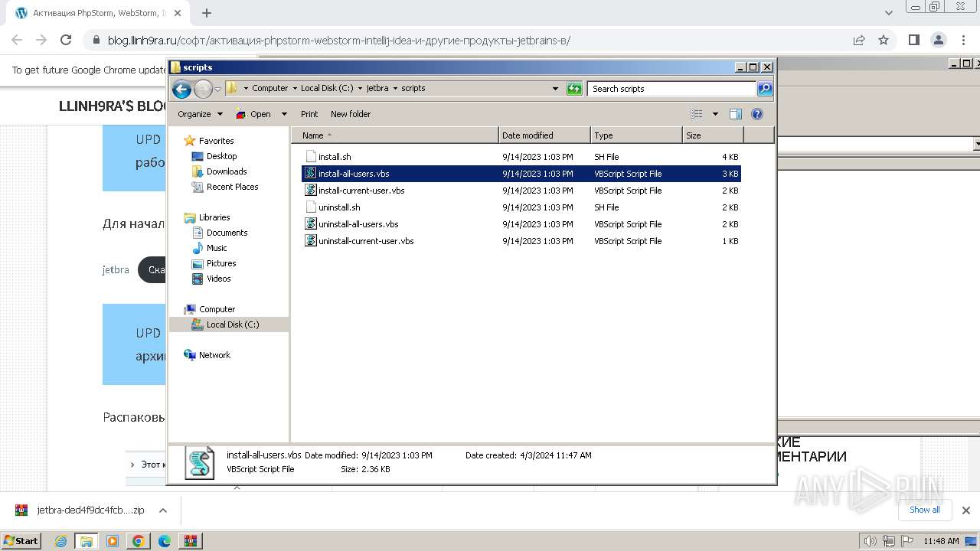The height and width of the screenshot is (551, 980).
Task: Click Chrome's back button
Action: [x=17, y=41]
